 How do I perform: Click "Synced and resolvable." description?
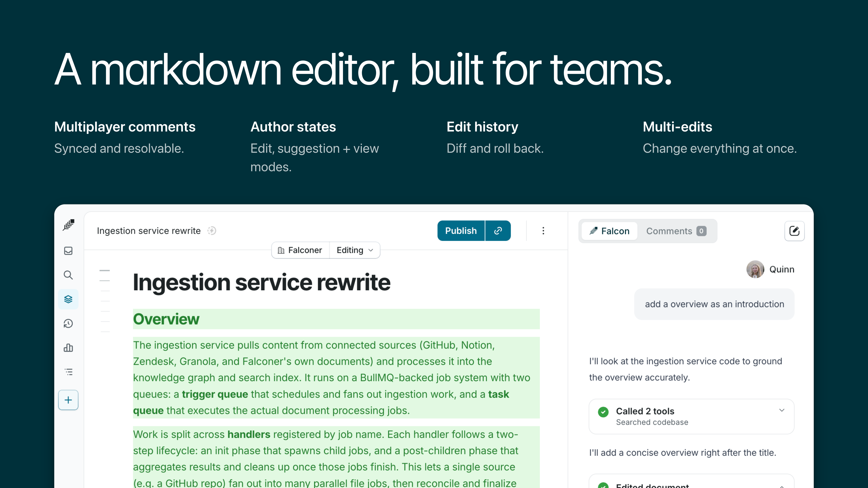coord(119,149)
